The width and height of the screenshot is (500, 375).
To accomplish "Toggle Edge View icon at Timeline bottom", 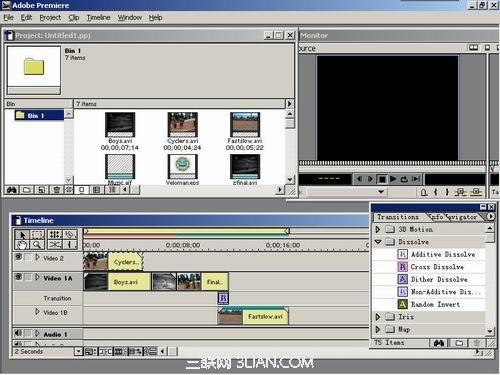I will point(121,351).
